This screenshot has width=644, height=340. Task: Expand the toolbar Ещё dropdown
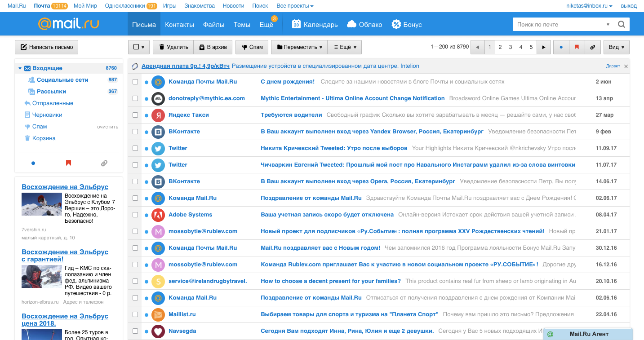(x=345, y=47)
